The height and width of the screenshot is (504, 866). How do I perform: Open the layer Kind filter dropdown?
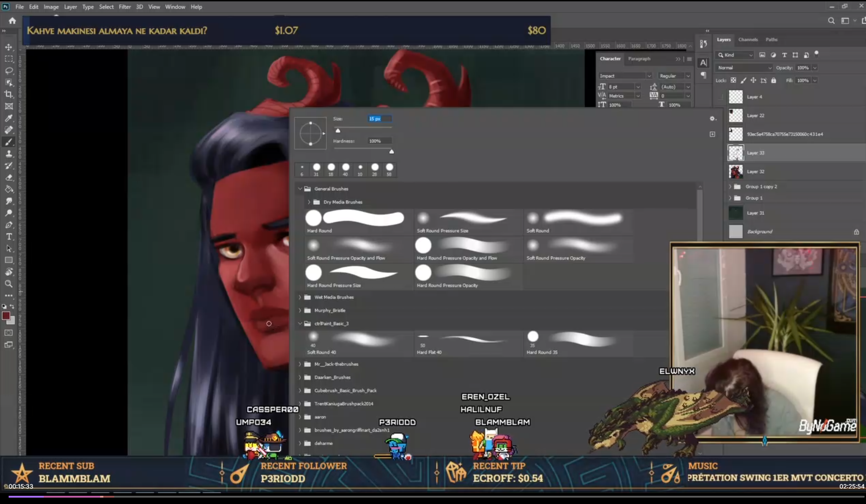[x=735, y=55]
